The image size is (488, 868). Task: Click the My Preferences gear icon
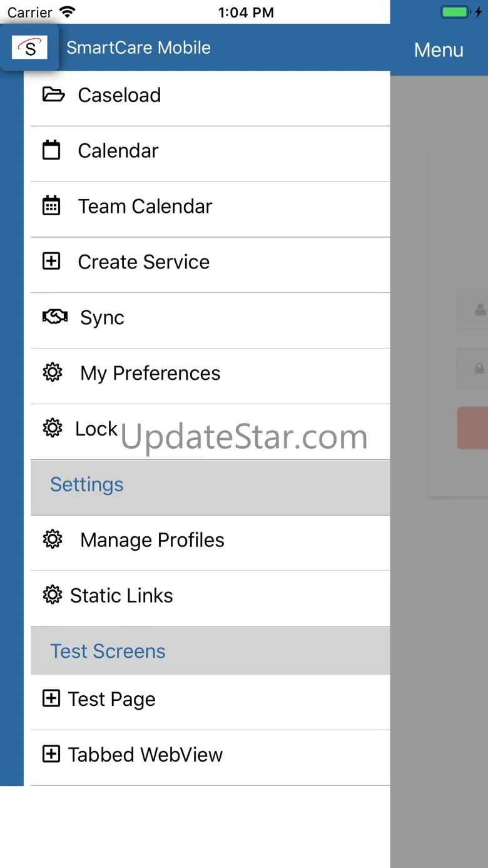pyautogui.click(x=53, y=373)
